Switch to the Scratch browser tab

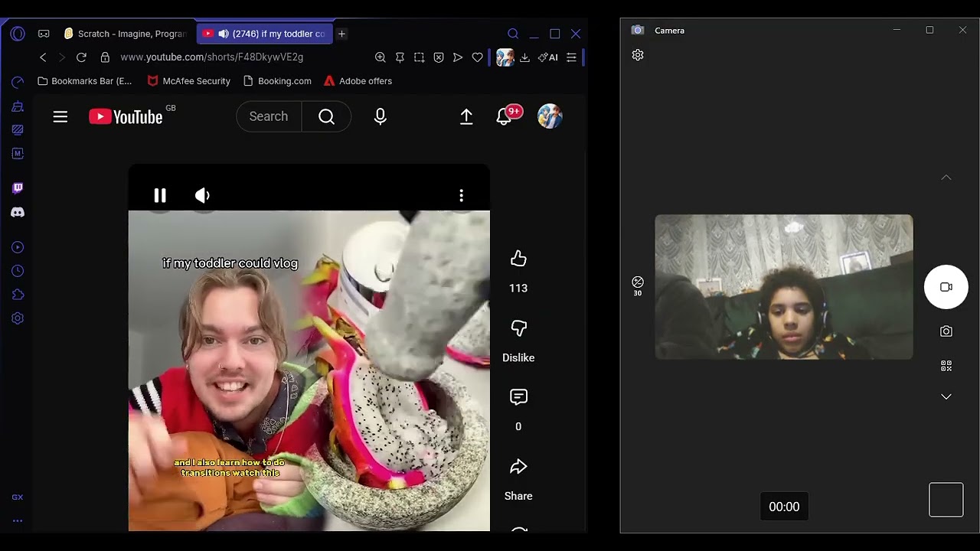click(x=126, y=34)
